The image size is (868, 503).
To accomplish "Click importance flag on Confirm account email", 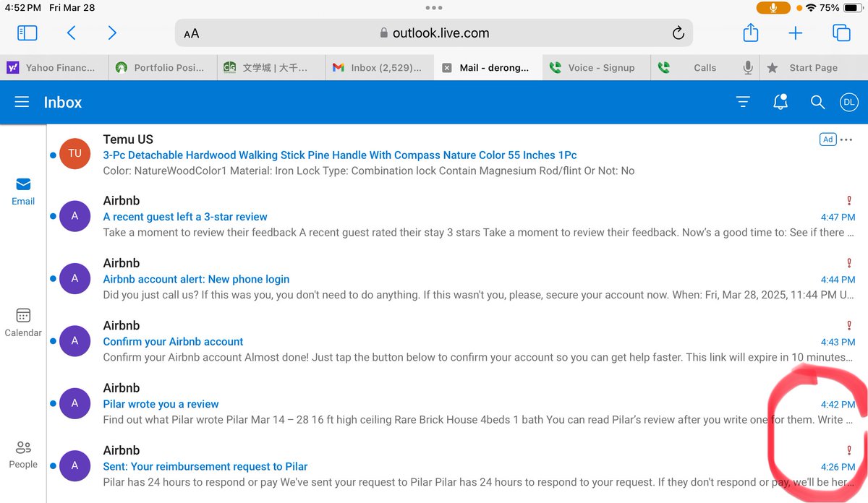I will (x=849, y=326).
